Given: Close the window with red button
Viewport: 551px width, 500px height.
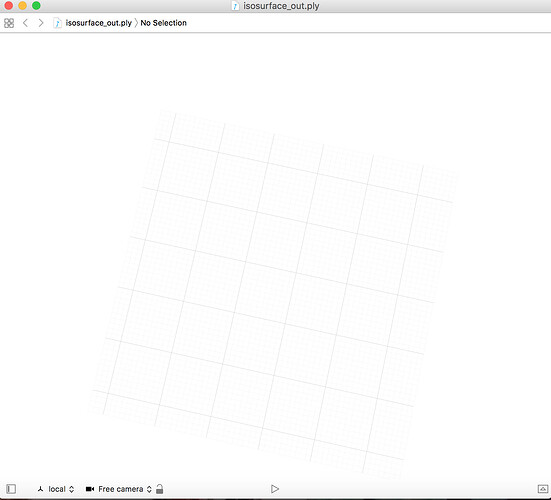Looking at the screenshot, I should tap(8, 6).
